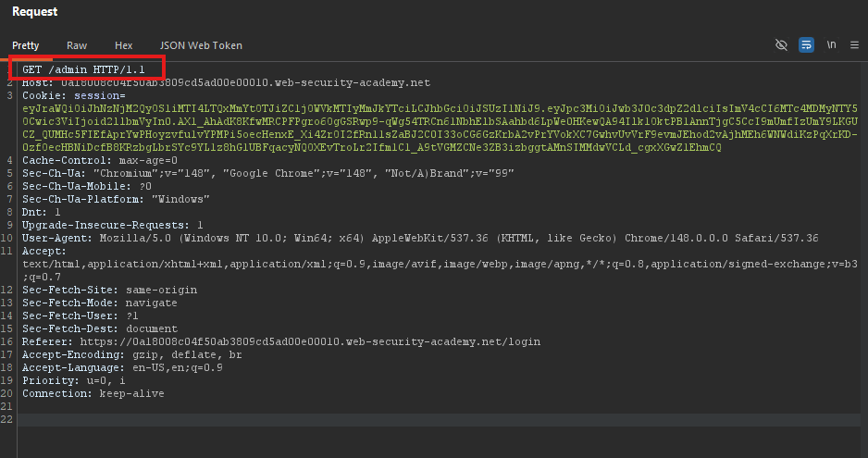868x458 pixels.
Task: Click the Sec-Ch-Ua-Platform "Windows" line
Action: coord(116,199)
